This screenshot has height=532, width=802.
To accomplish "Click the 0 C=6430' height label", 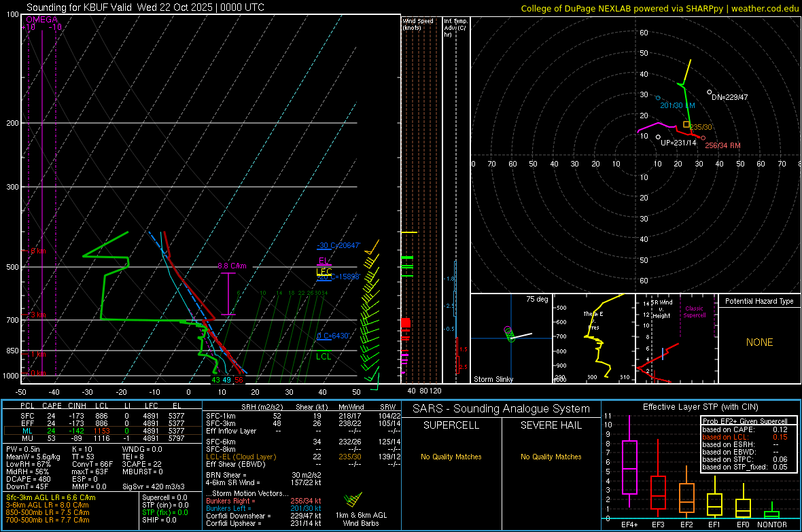I will click(x=333, y=336).
